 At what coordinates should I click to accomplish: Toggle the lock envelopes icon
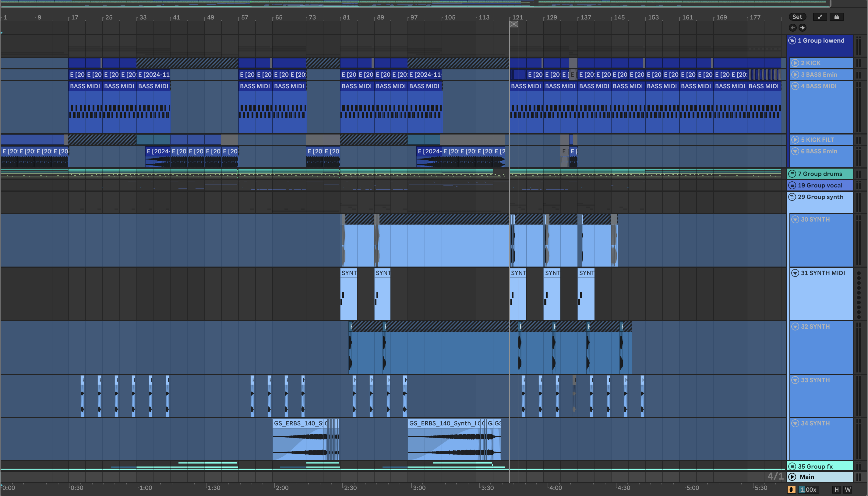point(836,17)
